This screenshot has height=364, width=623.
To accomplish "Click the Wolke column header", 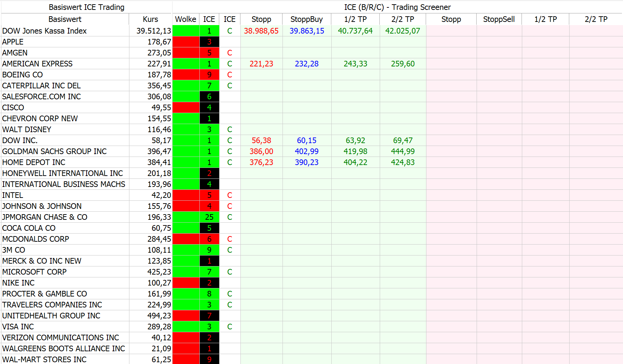I will pos(186,19).
